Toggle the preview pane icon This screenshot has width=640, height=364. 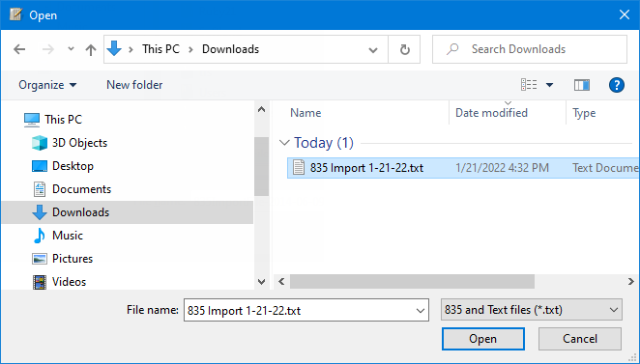[x=581, y=85]
